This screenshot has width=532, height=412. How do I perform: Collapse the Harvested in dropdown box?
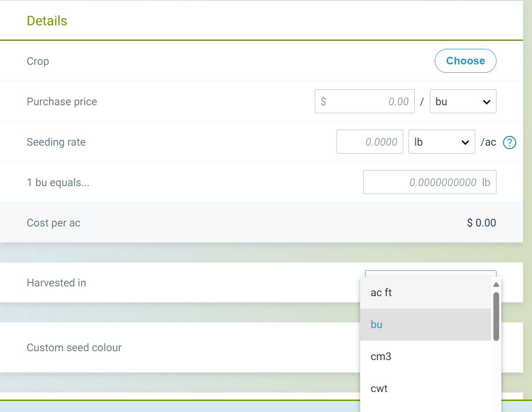pyautogui.click(x=430, y=273)
